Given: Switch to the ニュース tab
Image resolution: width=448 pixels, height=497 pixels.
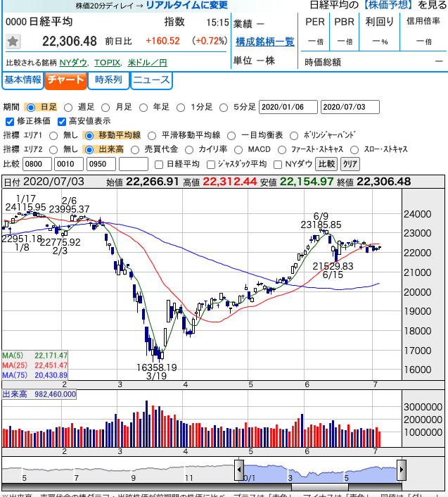Looking at the screenshot, I should click(151, 80).
